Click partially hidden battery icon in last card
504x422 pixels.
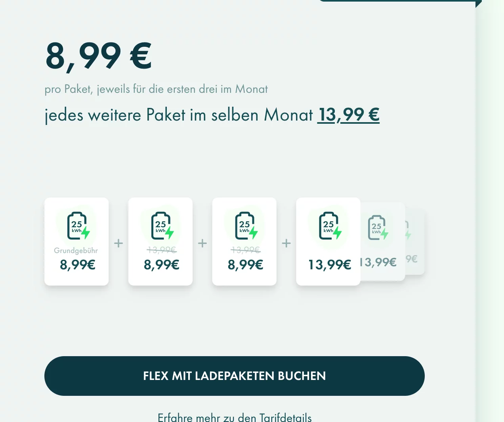pyautogui.click(x=408, y=230)
